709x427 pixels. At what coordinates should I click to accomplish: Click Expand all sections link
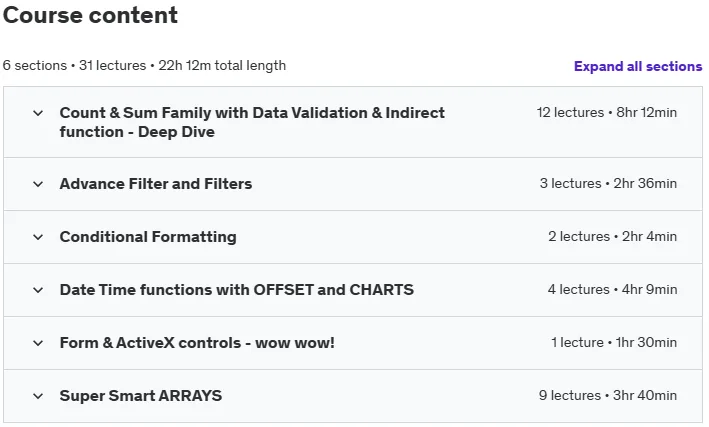[x=638, y=66]
